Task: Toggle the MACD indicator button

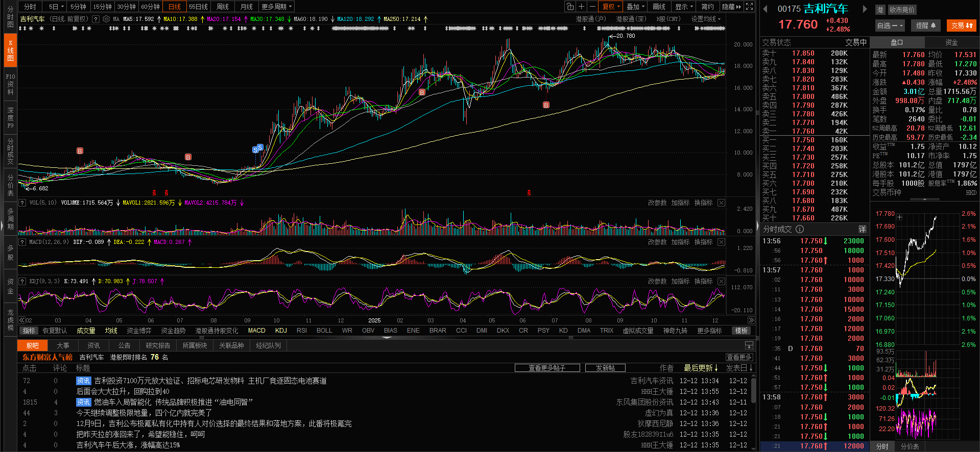Action: tap(257, 331)
